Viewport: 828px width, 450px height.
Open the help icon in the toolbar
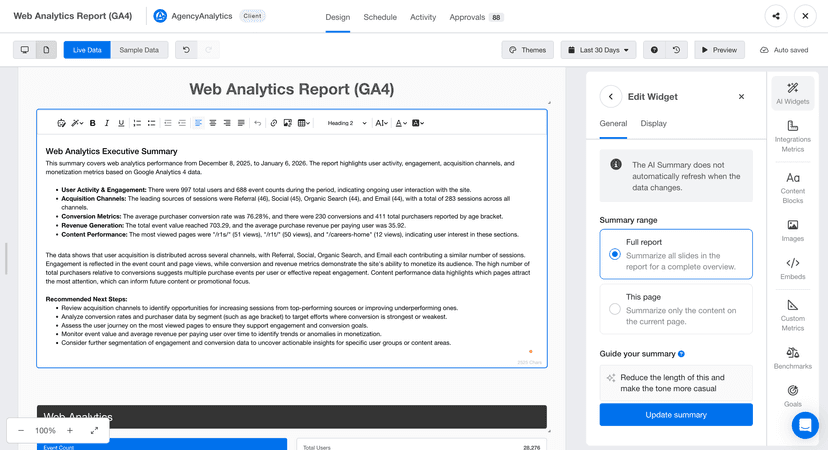pos(654,50)
